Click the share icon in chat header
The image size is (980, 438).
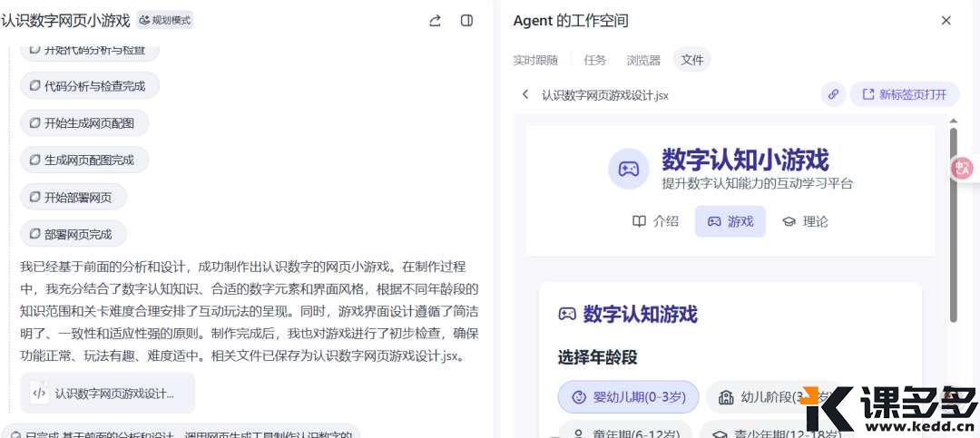click(435, 21)
